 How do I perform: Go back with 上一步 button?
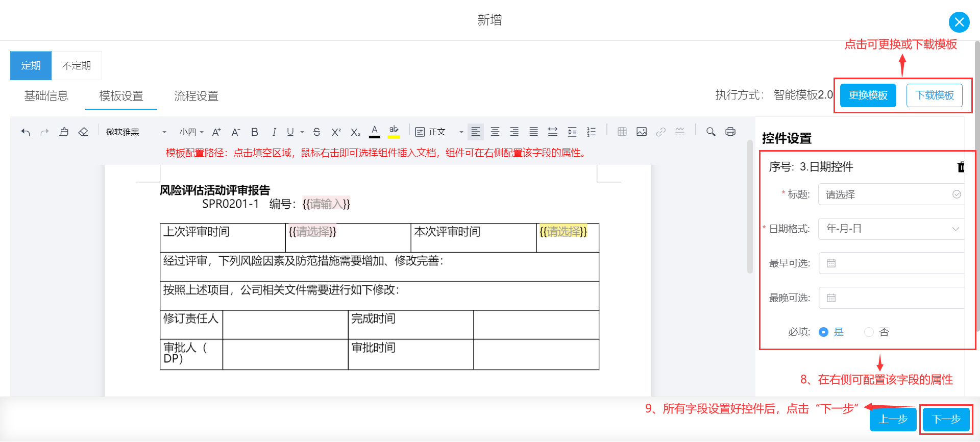coord(893,420)
